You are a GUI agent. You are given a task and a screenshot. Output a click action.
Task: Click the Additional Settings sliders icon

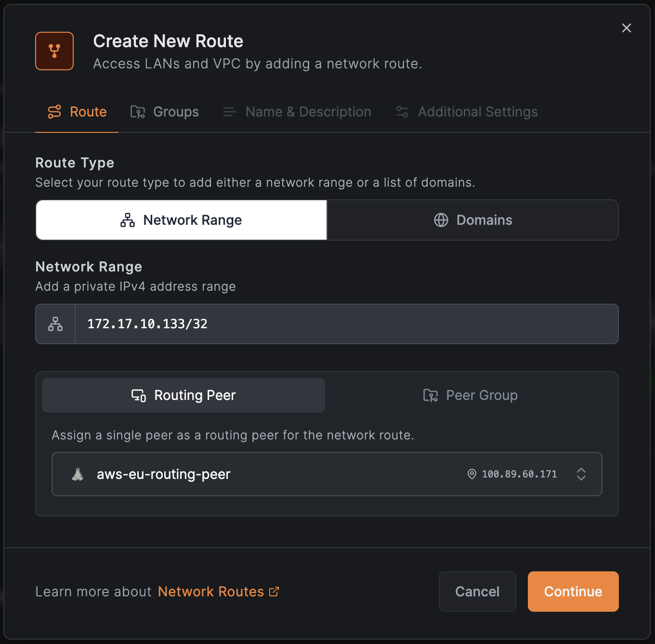coord(403,112)
